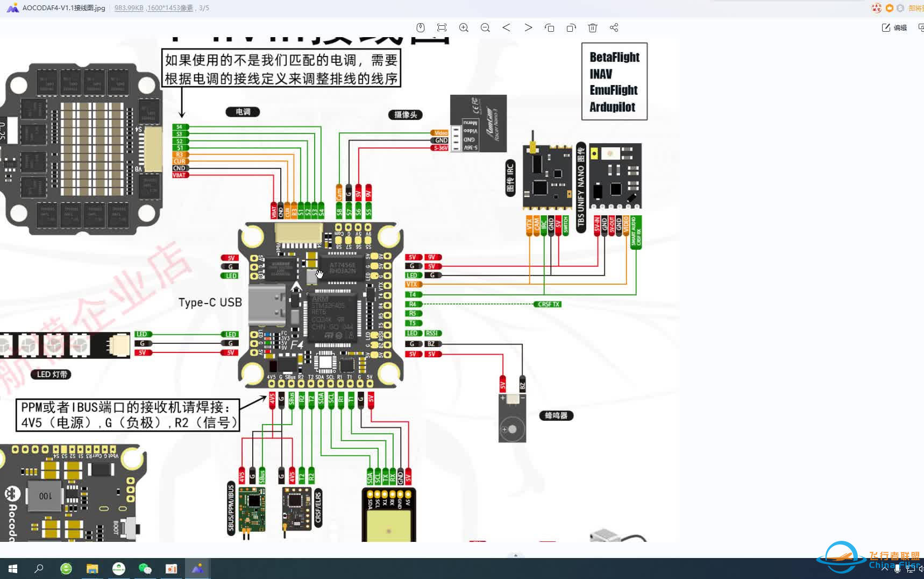Toggle mouse scroll mode in the toolbar
This screenshot has width=924, height=579.
click(421, 27)
